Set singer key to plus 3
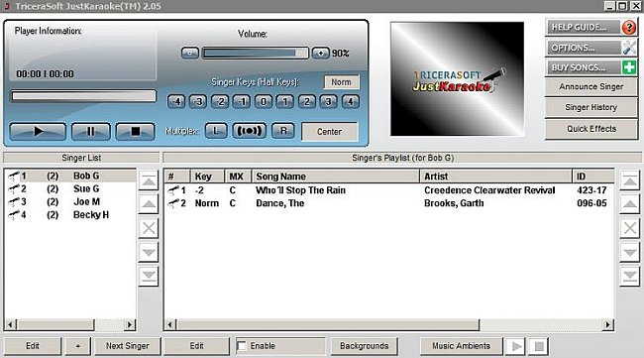644x358 pixels. 328,101
